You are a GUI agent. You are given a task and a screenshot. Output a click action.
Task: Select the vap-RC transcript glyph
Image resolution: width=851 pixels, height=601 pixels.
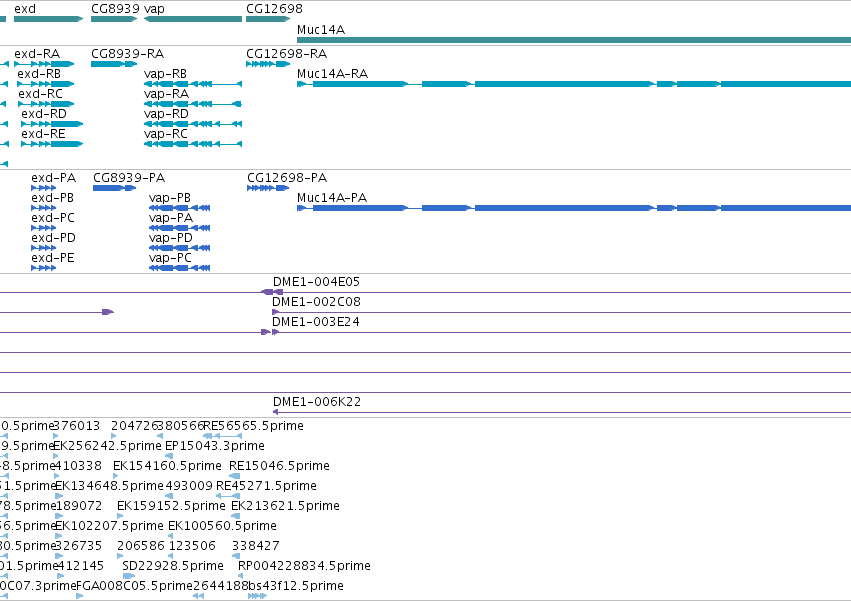pos(193,144)
